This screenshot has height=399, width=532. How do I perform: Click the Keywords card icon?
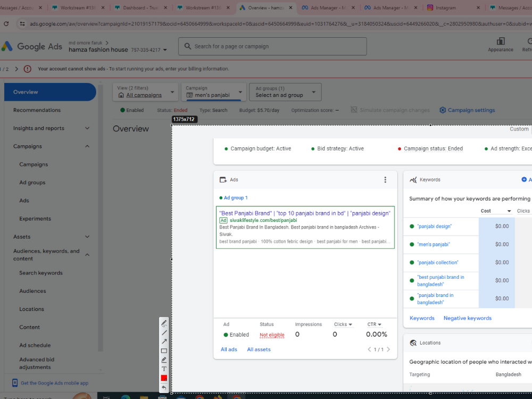(x=413, y=179)
